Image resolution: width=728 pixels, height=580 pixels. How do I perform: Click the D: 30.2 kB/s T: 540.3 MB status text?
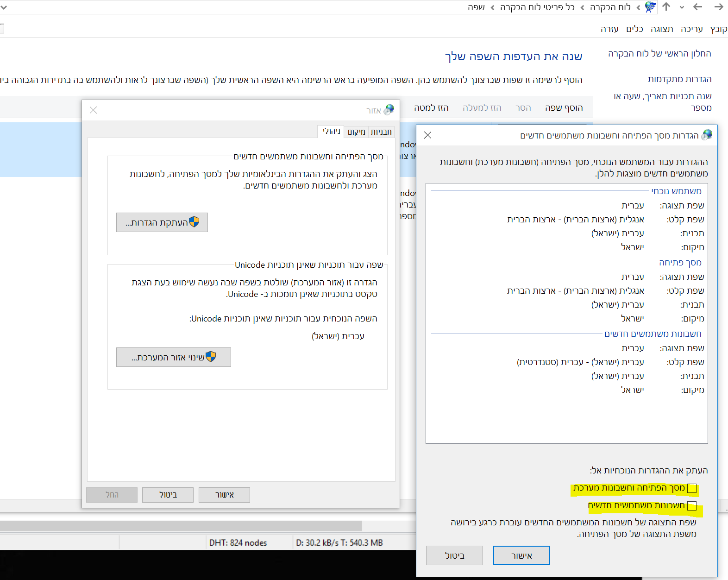tap(339, 543)
